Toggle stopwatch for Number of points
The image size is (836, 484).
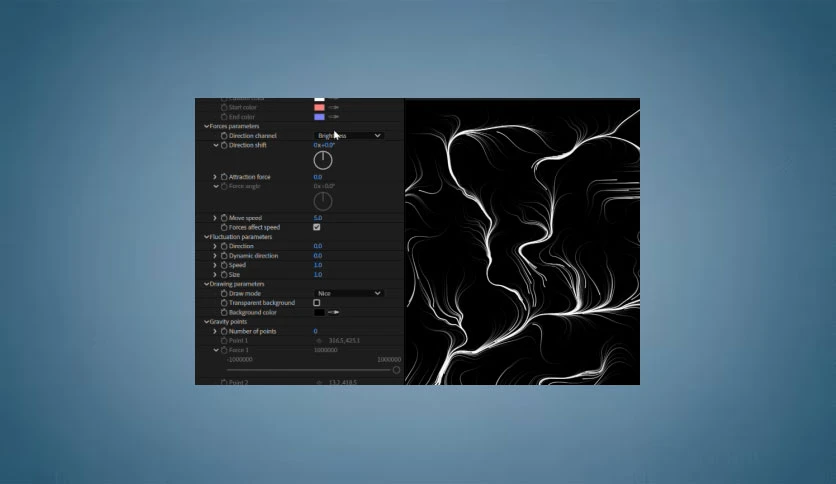tap(224, 332)
